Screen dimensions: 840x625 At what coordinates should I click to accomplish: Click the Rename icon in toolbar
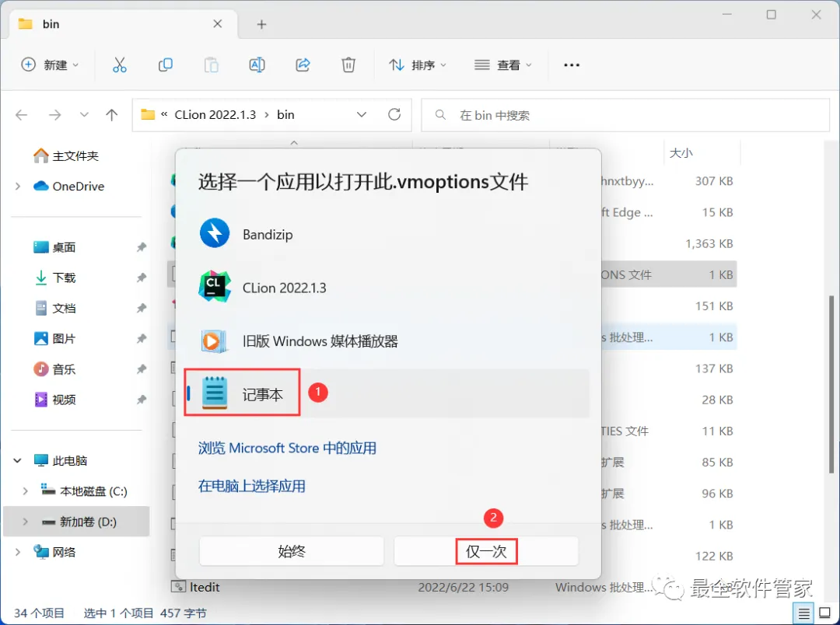257,65
